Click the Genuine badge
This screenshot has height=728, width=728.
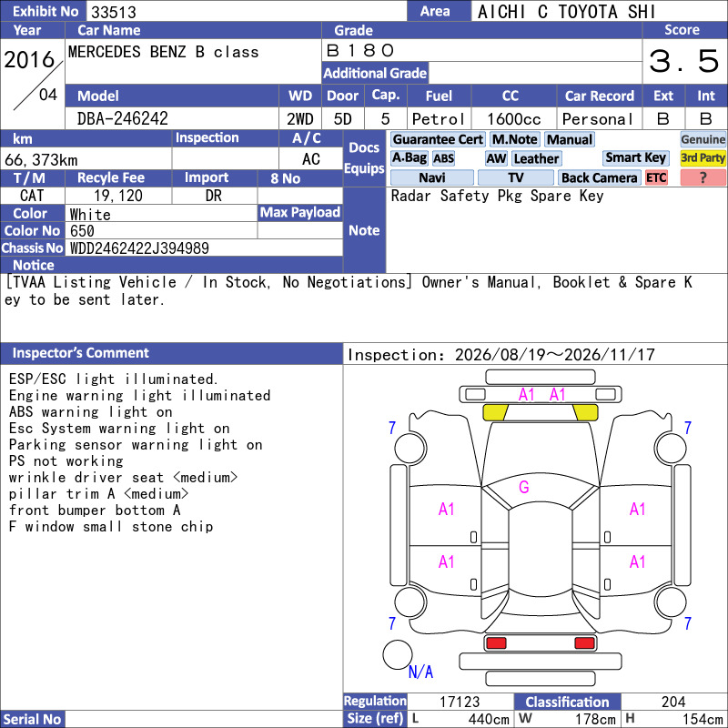703,139
